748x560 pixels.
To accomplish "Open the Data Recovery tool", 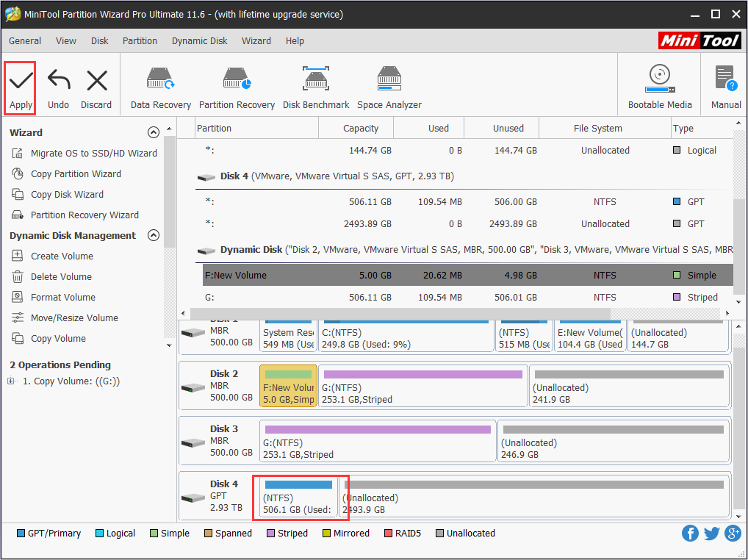I will [161, 88].
